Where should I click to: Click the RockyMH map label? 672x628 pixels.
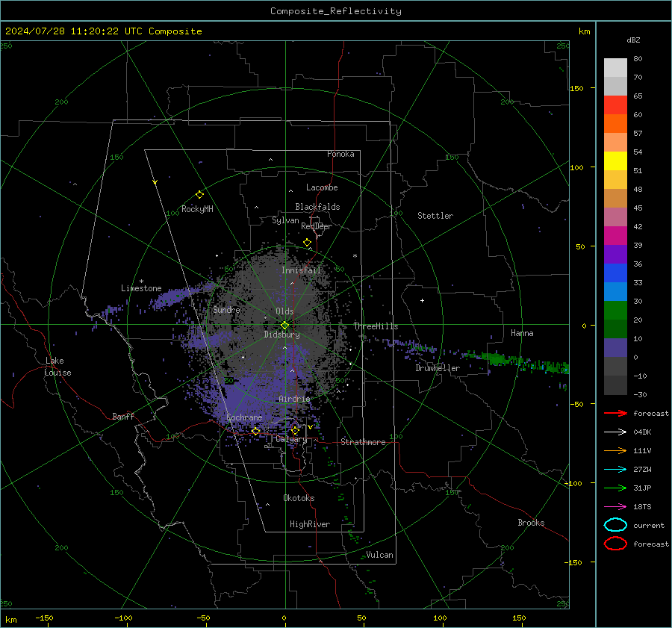(x=197, y=209)
